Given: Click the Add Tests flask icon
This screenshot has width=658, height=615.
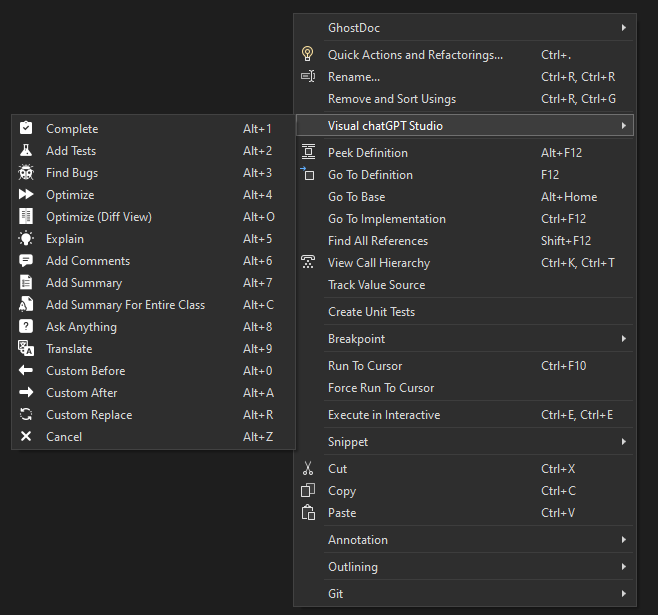Looking at the screenshot, I should click(26, 150).
